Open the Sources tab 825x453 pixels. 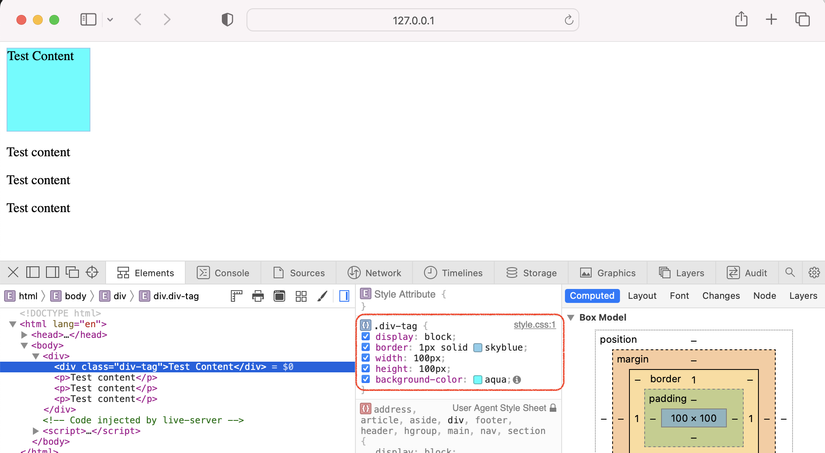(x=298, y=273)
